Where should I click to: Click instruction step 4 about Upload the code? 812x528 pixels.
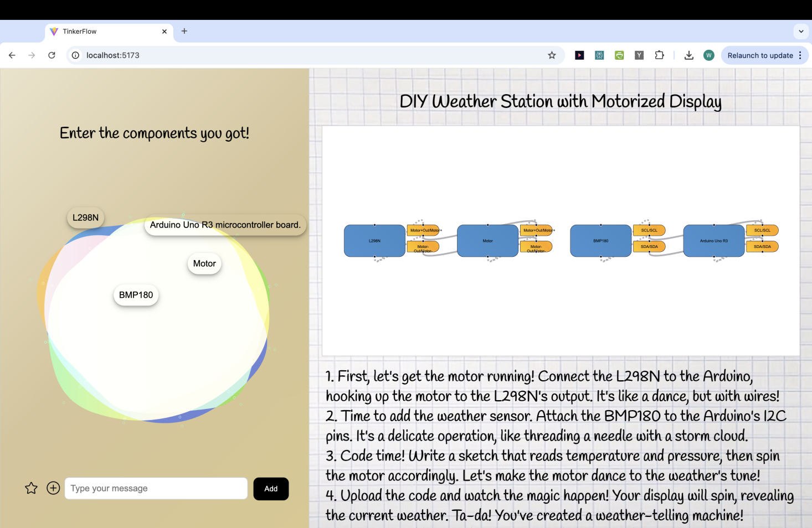559,506
